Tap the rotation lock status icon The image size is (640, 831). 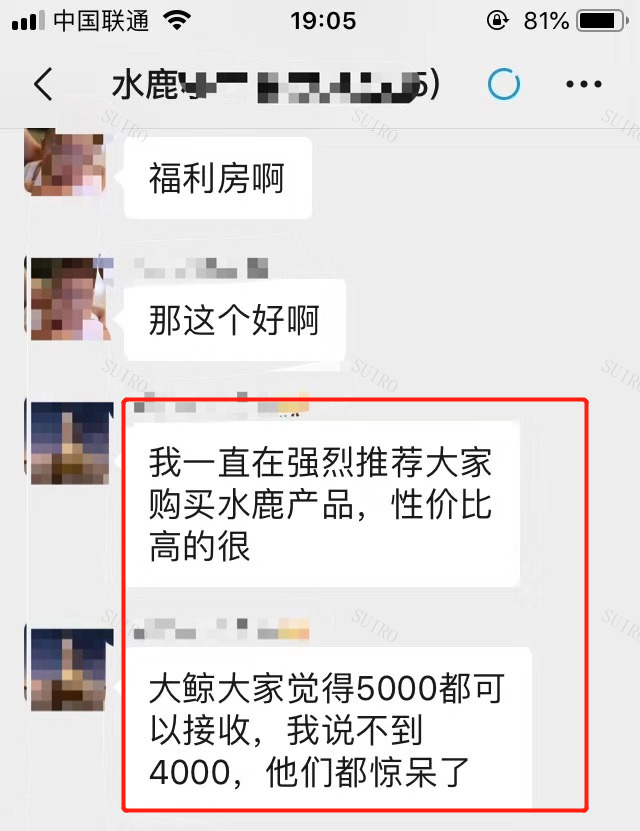coord(497,21)
